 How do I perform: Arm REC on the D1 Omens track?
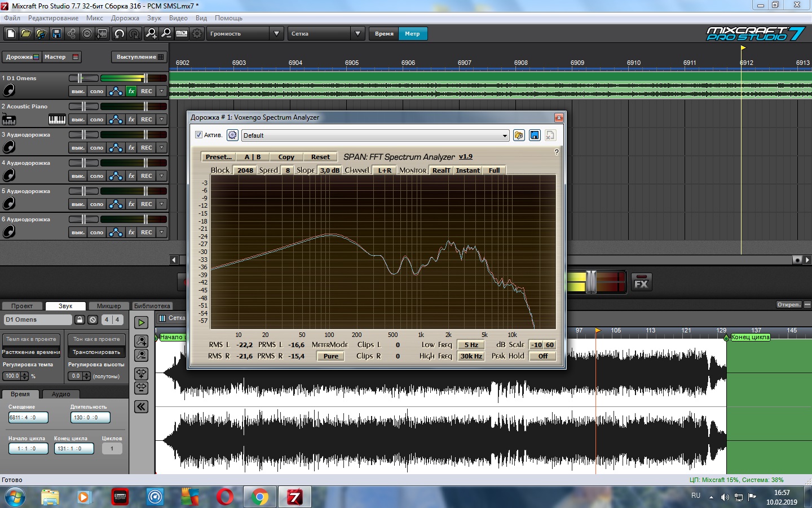coord(147,91)
